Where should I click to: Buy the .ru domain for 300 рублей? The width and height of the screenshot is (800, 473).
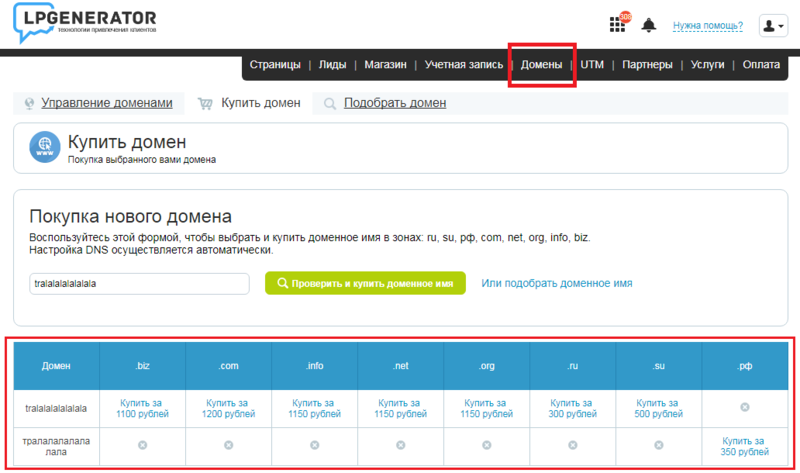pyautogui.click(x=572, y=407)
